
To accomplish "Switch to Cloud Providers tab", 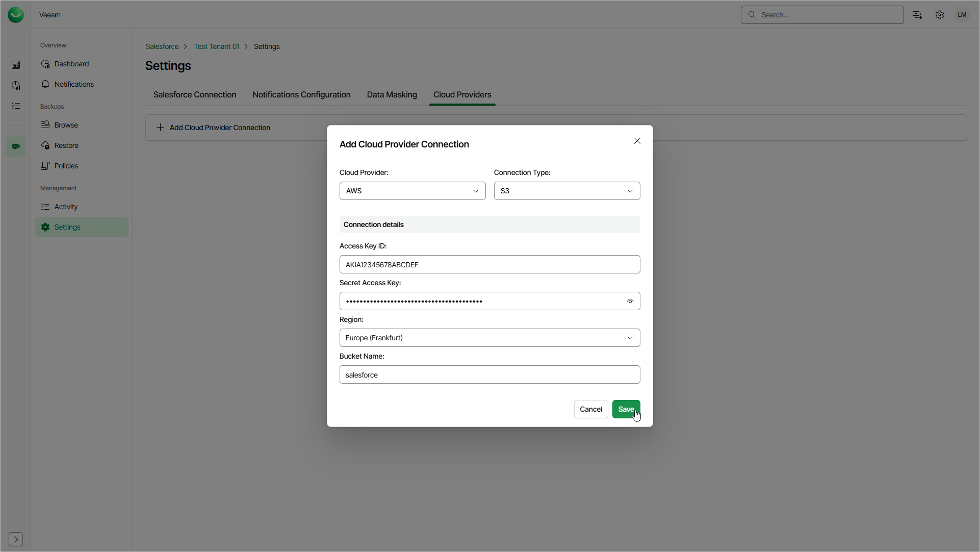I will [x=462, y=95].
